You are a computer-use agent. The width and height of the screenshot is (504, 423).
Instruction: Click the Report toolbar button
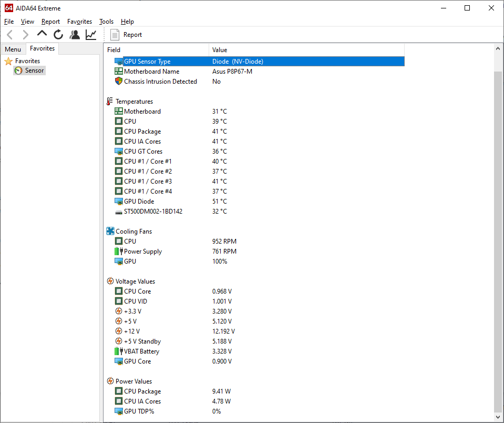(x=126, y=35)
